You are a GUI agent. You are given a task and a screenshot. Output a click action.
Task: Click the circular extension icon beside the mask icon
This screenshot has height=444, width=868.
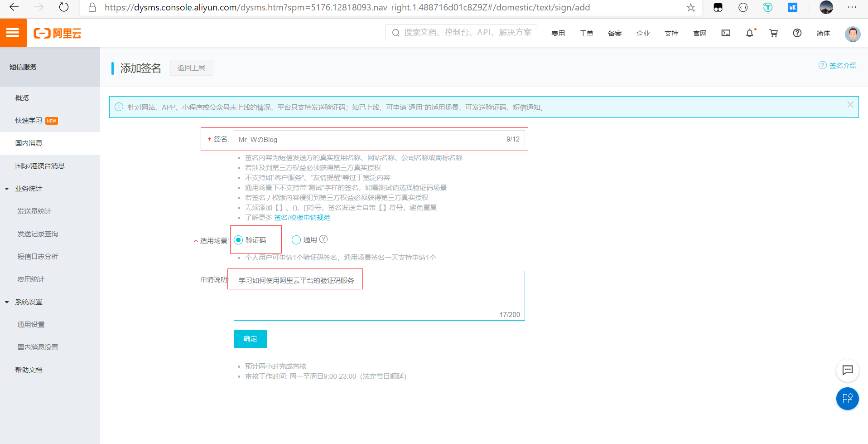[x=743, y=7]
